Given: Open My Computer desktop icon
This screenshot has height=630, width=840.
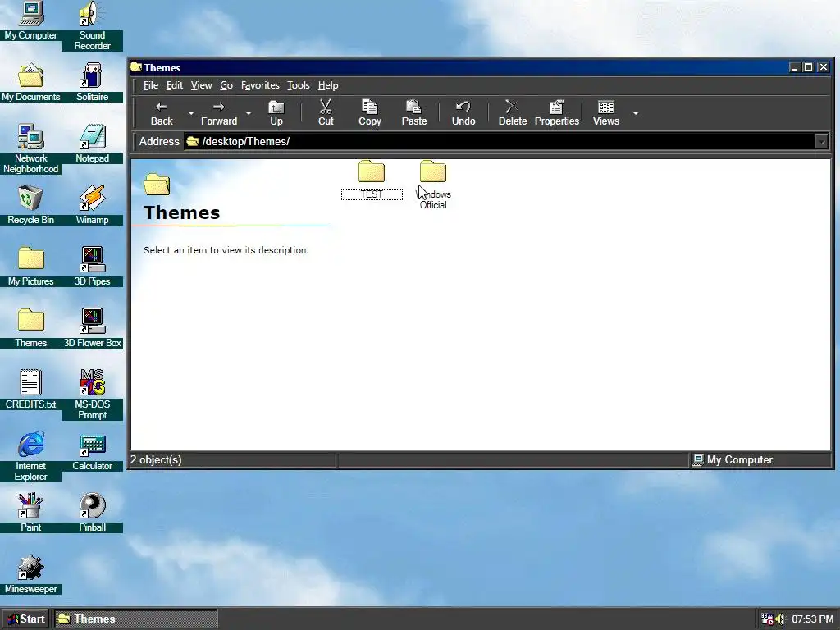Looking at the screenshot, I should (30, 21).
